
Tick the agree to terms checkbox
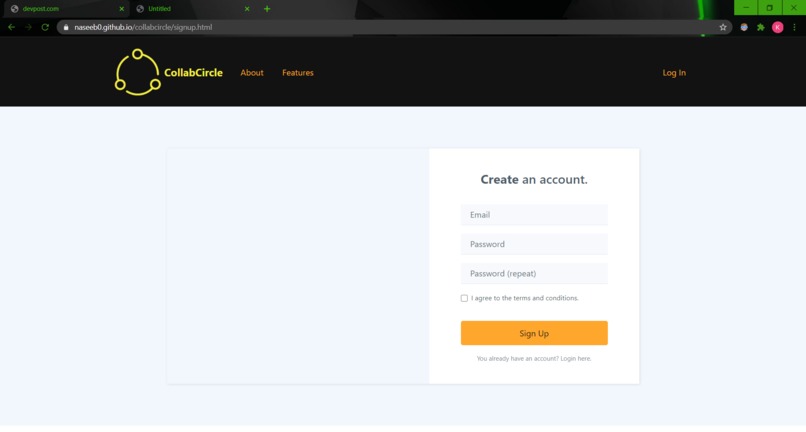(x=464, y=298)
